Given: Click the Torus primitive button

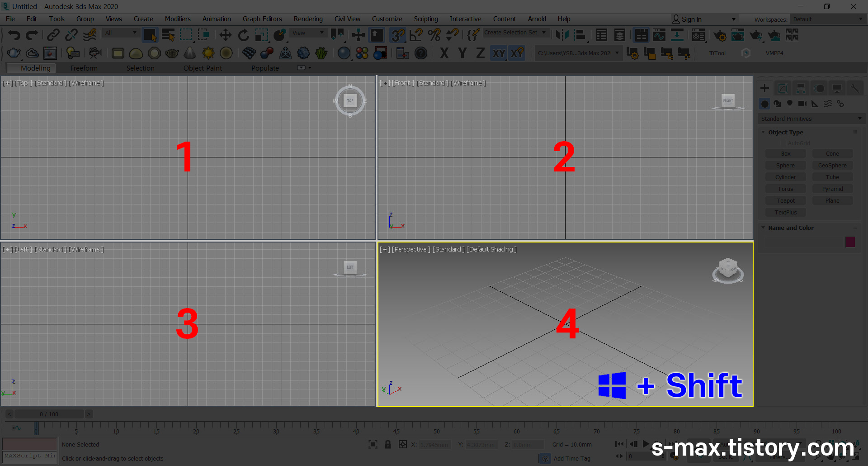Looking at the screenshot, I should click(786, 189).
